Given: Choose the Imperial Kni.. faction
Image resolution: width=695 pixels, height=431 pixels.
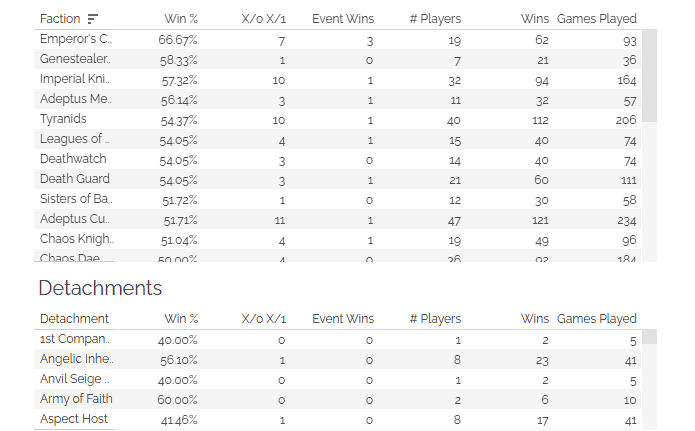Looking at the screenshot, I should tap(74, 79).
